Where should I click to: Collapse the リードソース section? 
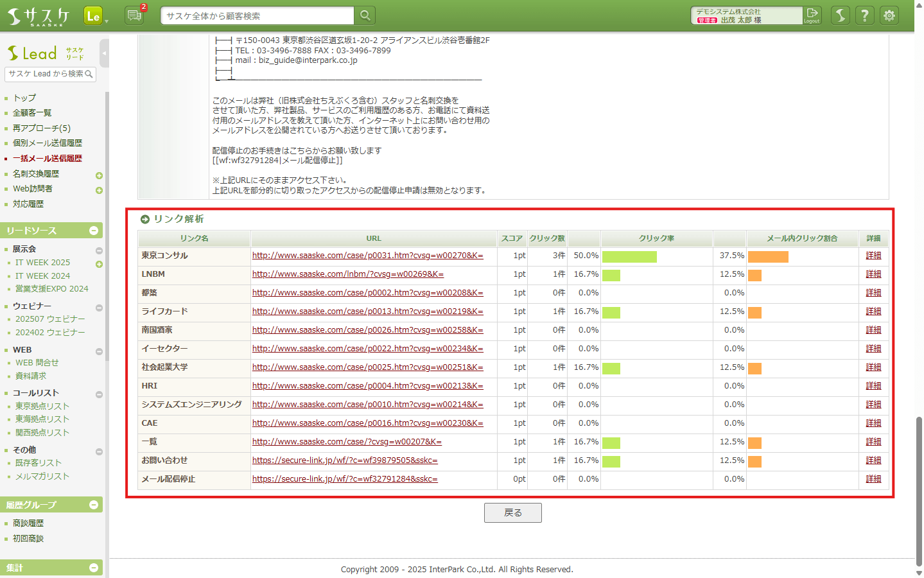pos(94,231)
